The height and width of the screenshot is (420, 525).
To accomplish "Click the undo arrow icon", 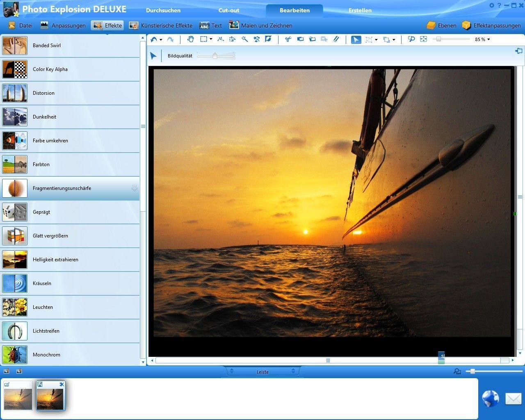I will (154, 39).
